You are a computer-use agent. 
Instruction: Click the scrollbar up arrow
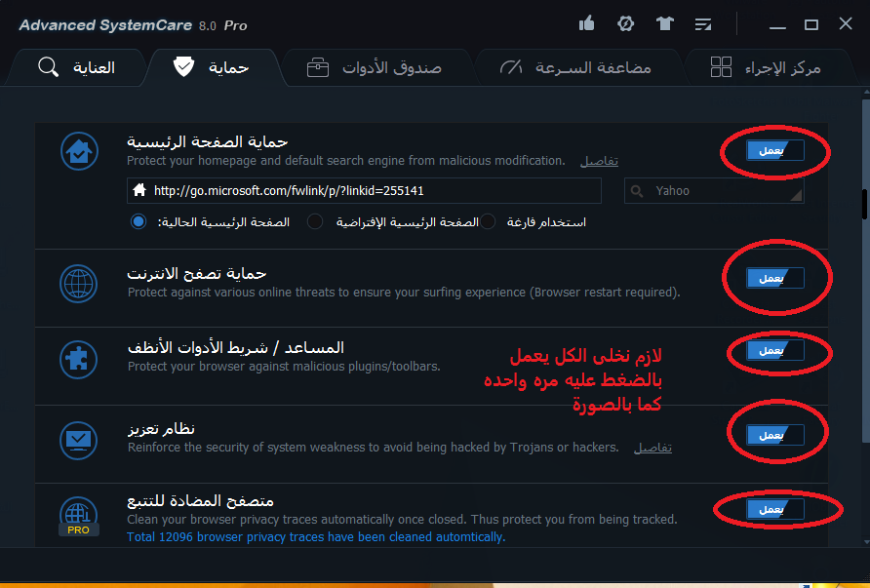pos(865,92)
